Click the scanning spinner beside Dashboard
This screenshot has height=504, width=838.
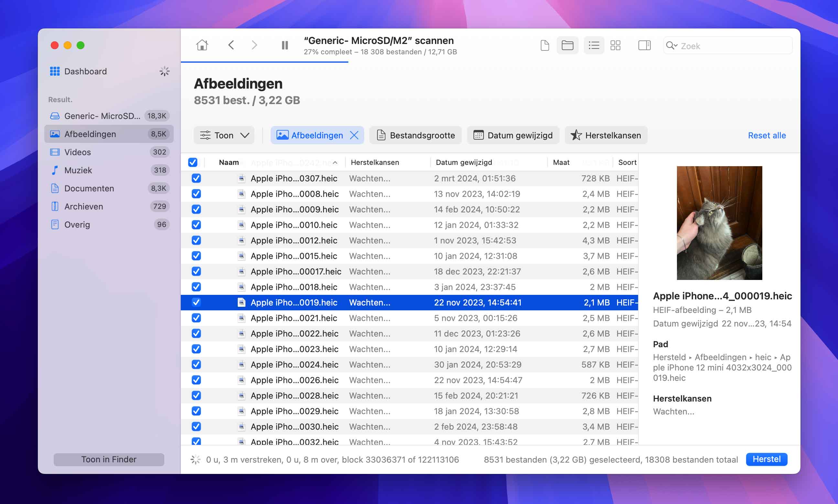click(x=164, y=71)
